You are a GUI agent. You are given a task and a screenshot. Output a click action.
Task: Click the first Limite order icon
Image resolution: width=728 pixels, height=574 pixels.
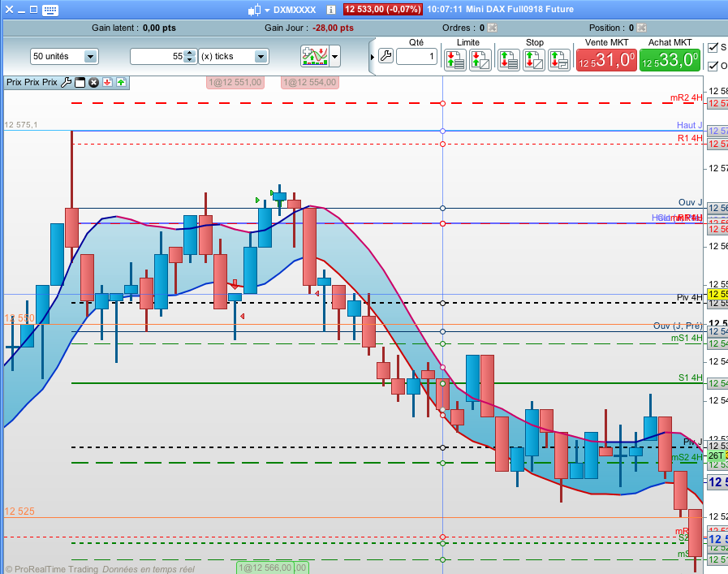(455, 60)
